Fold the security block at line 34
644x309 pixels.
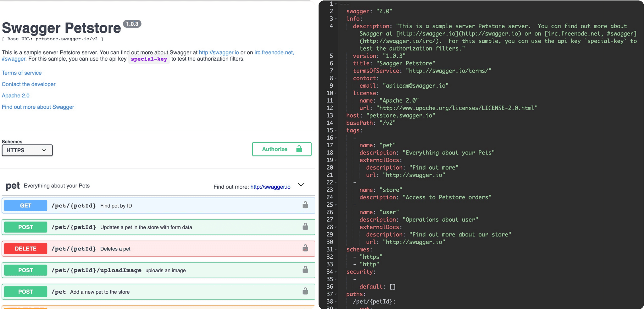(336, 272)
